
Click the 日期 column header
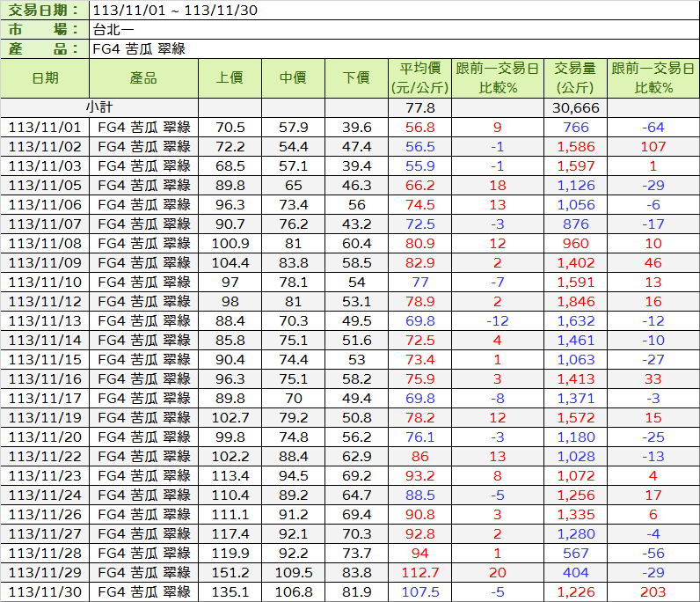[x=44, y=77]
